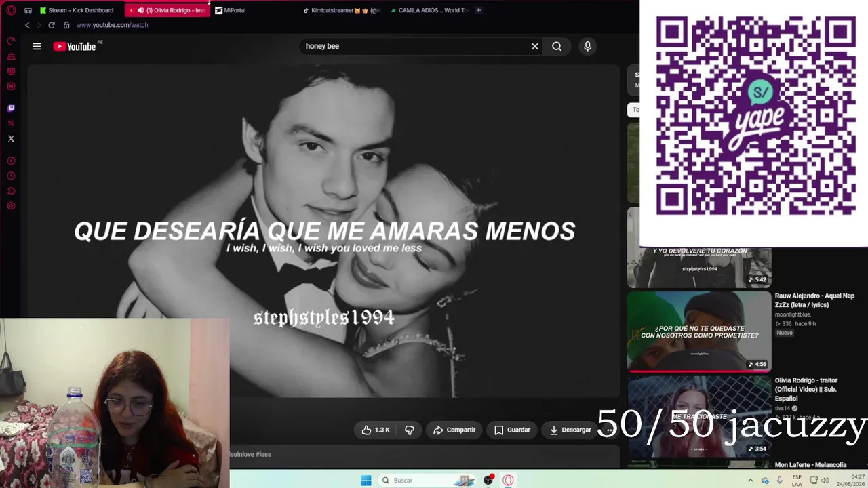This screenshot has height=488, width=868.
Task: Reload the YouTube page
Action: coord(51,25)
